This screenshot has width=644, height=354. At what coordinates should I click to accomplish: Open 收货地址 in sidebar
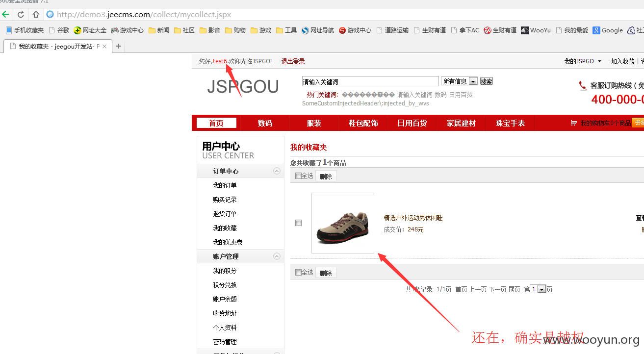click(x=225, y=313)
